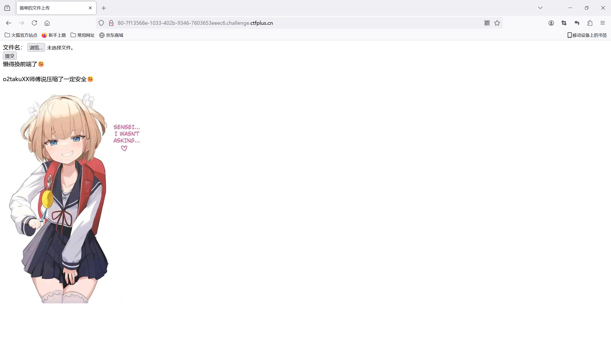This screenshot has height=364, width=611.
Task: Open 京东商城 bookmark
Action: 111,35
